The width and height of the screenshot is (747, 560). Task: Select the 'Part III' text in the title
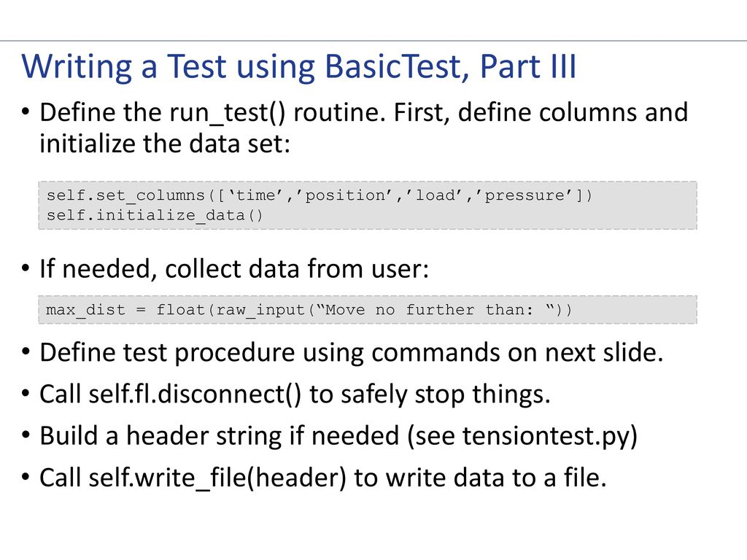(x=528, y=66)
